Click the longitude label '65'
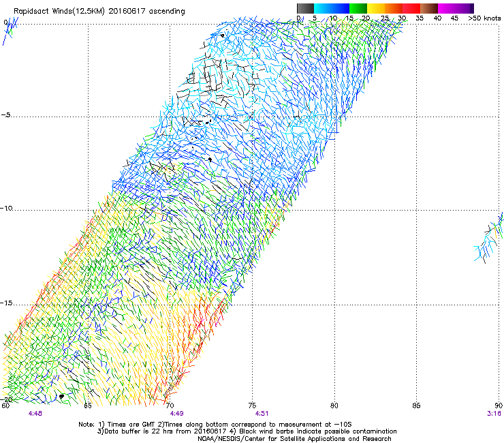The width and height of the screenshot is (504, 443). point(88,406)
